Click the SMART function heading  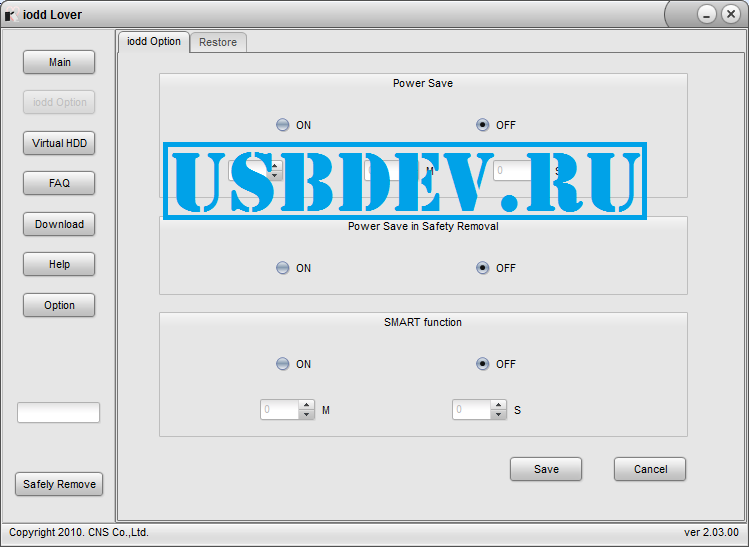(x=423, y=322)
